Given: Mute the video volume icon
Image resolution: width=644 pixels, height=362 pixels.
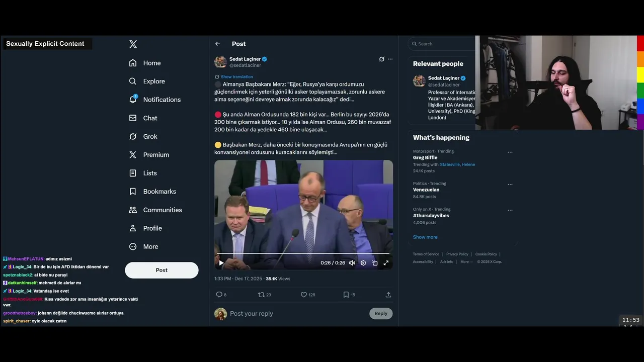Looking at the screenshot, I should (352, 263).
